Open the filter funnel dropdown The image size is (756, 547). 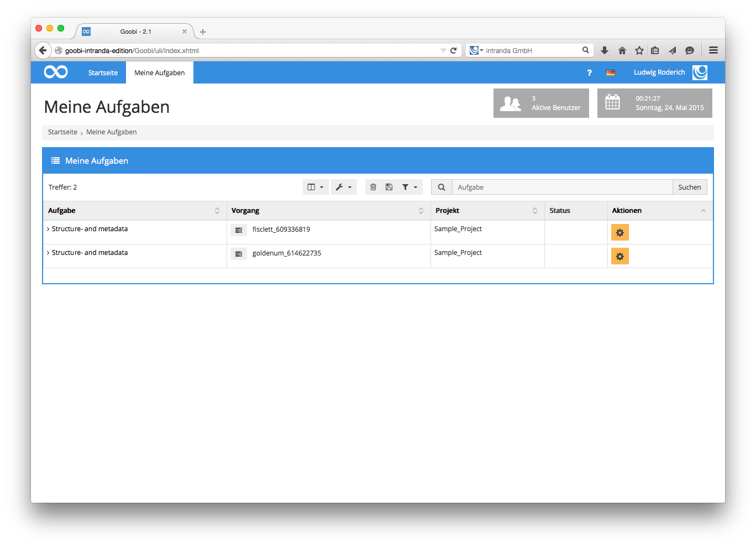point(410,187)
